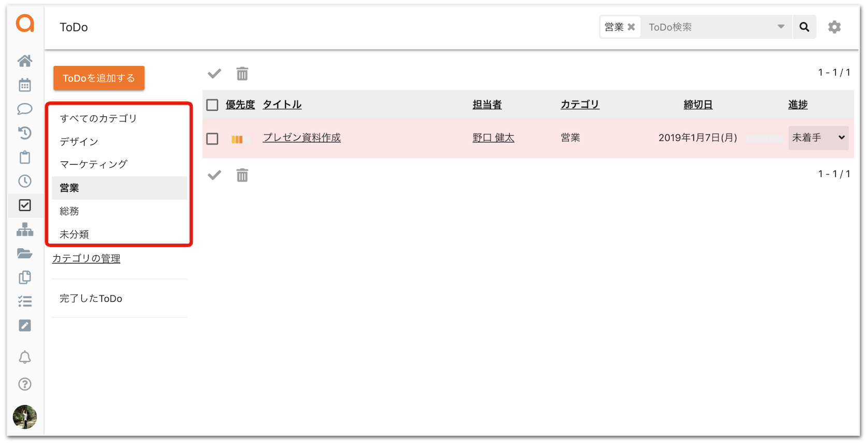Open the Calendar sidebar icon
This screenshot has height=444, width=868.
(x=25, y=85)
